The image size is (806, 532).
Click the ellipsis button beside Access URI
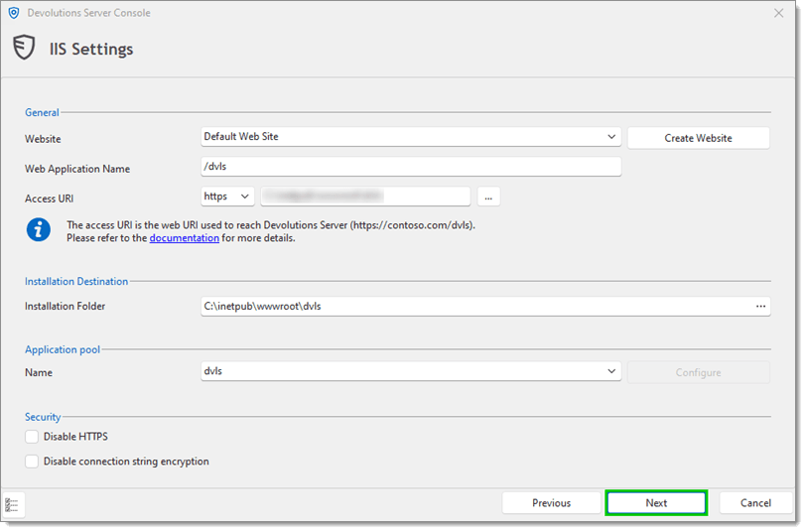click(488, 197)
